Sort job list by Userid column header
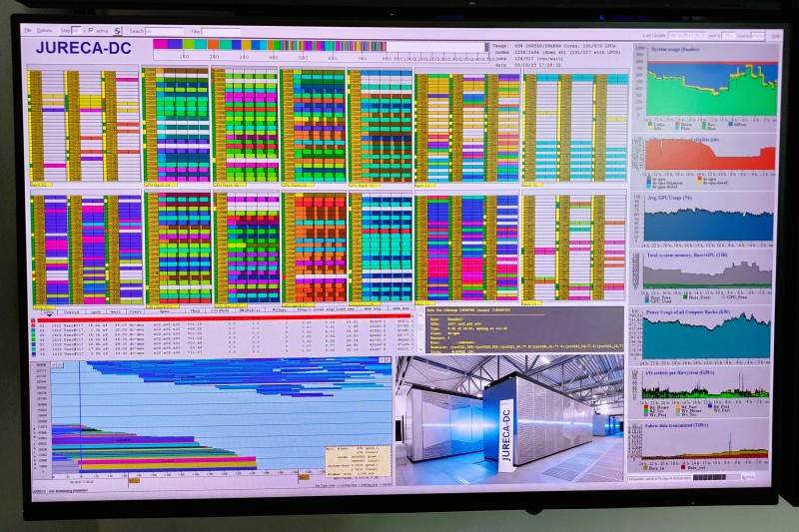 (x=72, y=311)
